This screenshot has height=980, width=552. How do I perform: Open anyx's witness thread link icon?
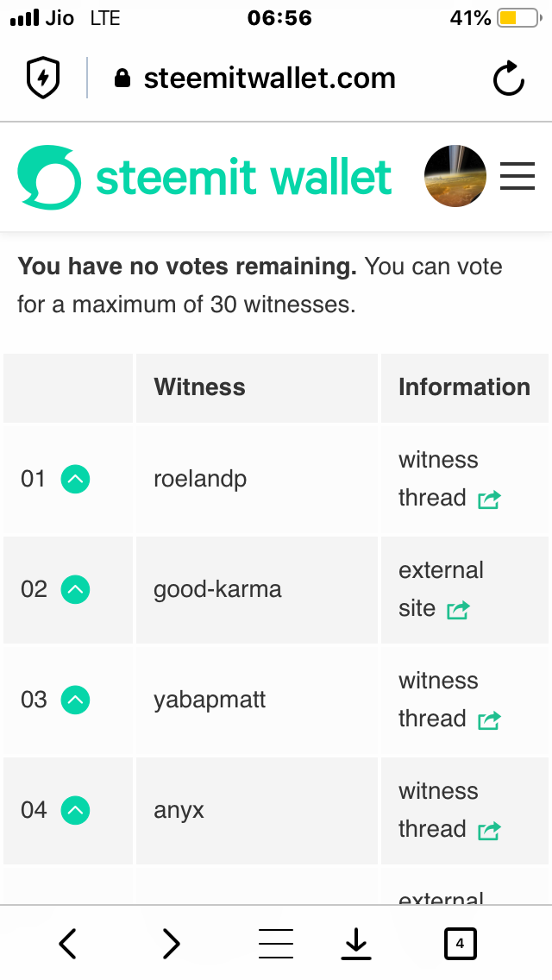click(x=489, y=831)
